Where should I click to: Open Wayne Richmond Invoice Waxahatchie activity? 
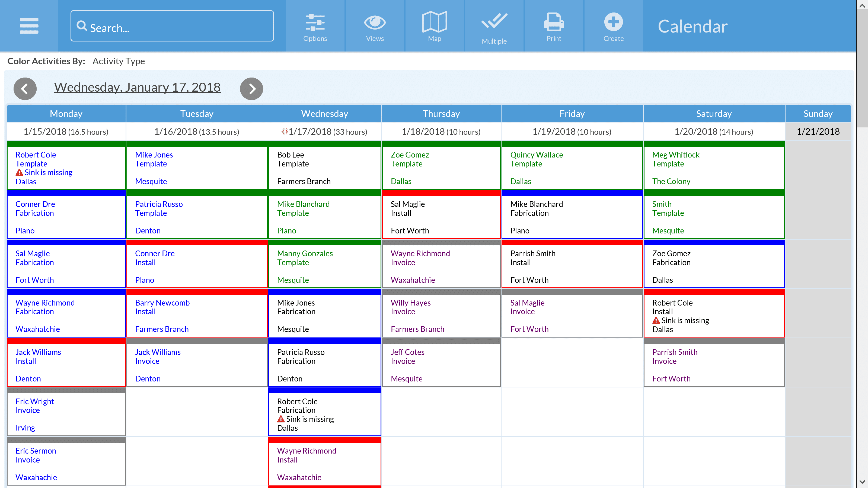(x=441, y=264)
